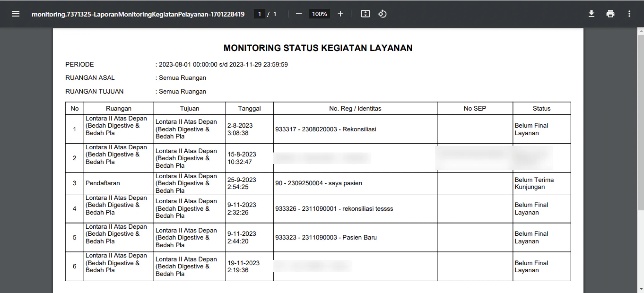
Task: Click the fit to page icon
Action: (x=365, y=14)
